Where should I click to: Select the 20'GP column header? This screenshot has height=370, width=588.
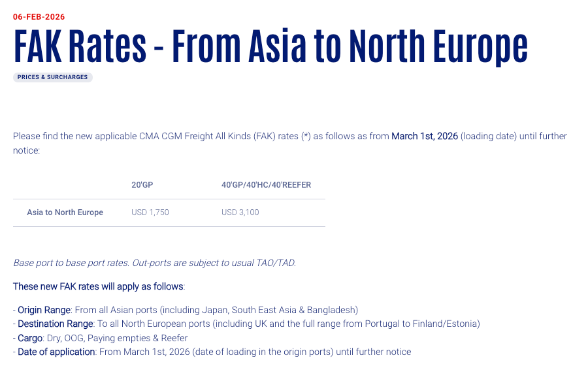point(144,185)
